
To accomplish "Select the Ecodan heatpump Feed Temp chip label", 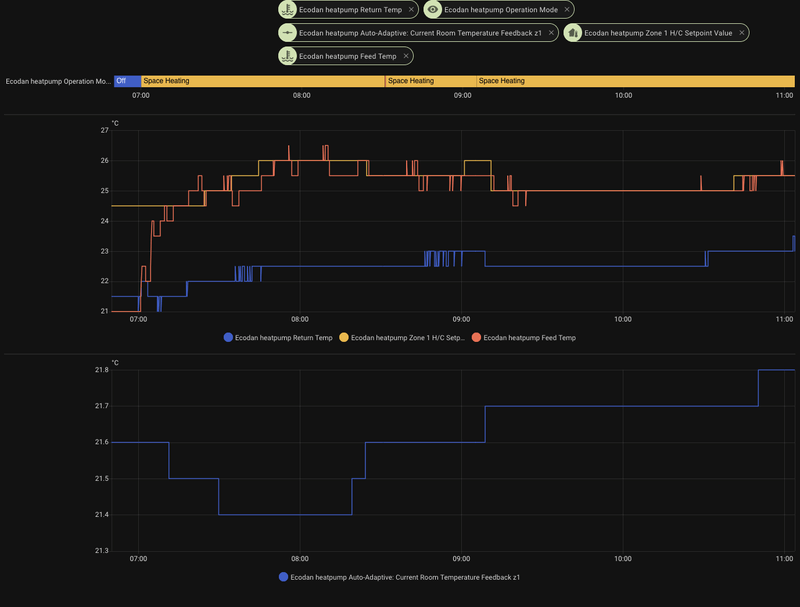I will tap(347, 56).
